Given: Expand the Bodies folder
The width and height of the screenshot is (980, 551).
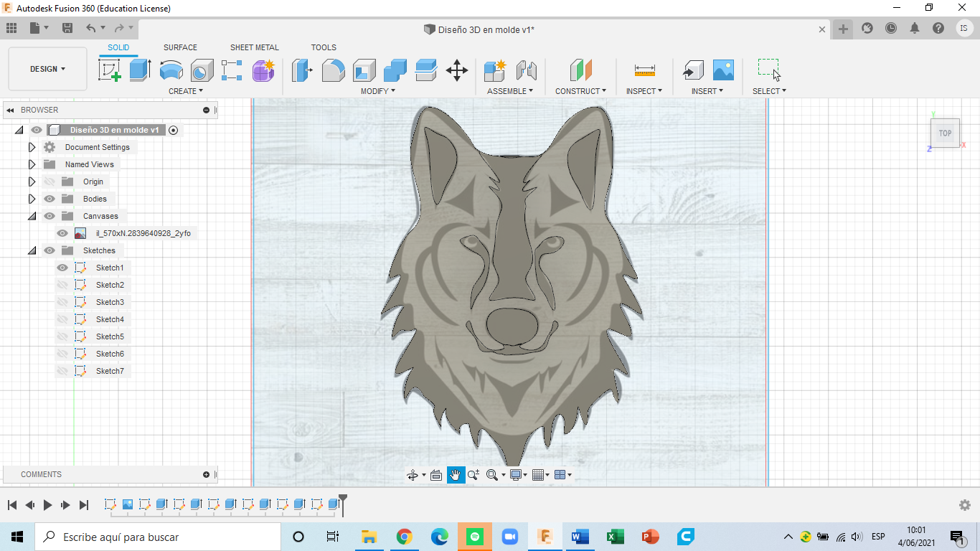Looking at the screenshot, I should [x=32, y=199].
